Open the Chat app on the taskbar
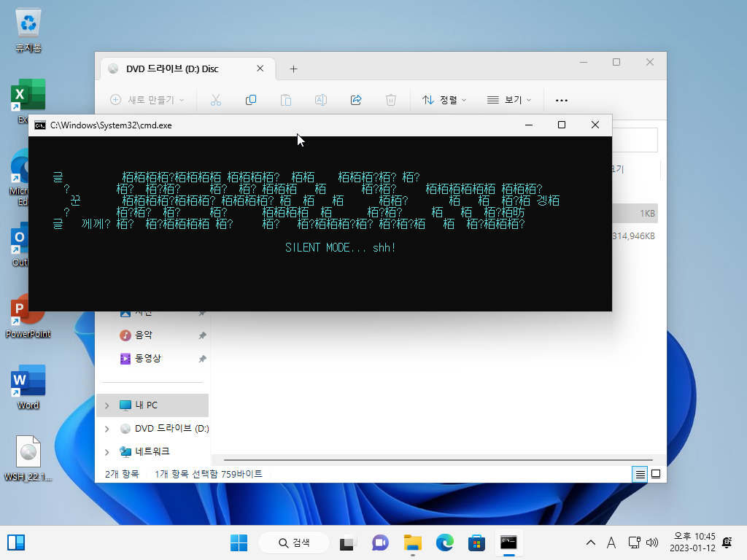 [x=379, y=542]
